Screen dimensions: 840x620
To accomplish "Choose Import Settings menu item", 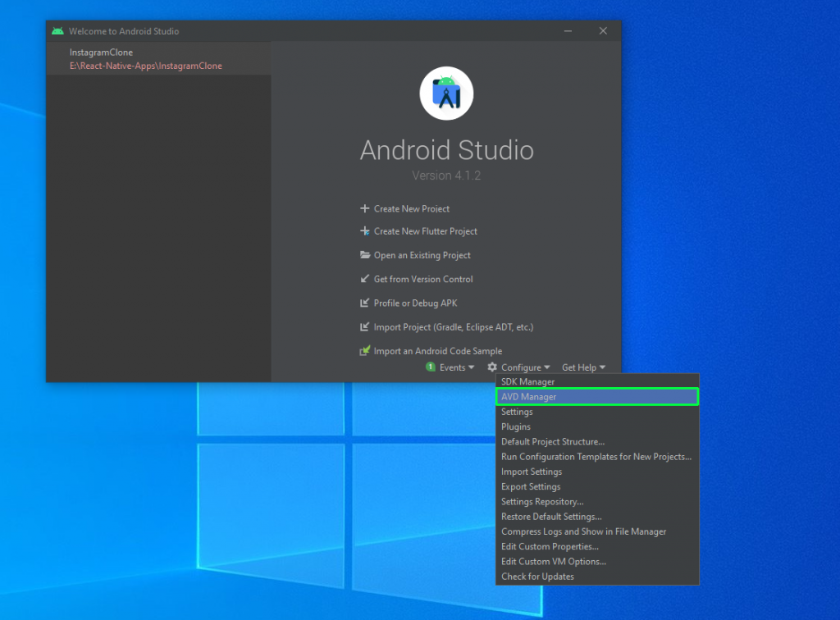I will point(597,472).
